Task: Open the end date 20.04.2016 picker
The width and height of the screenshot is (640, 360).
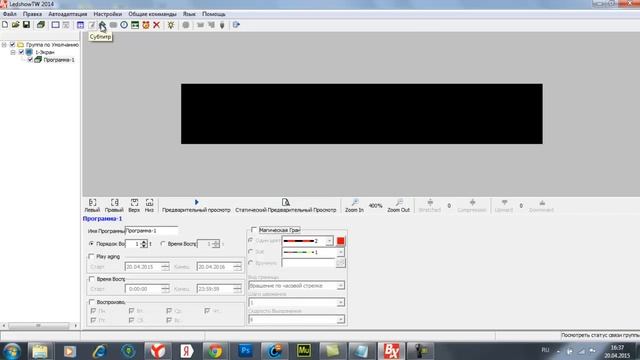Action: [x=219, y=267]
